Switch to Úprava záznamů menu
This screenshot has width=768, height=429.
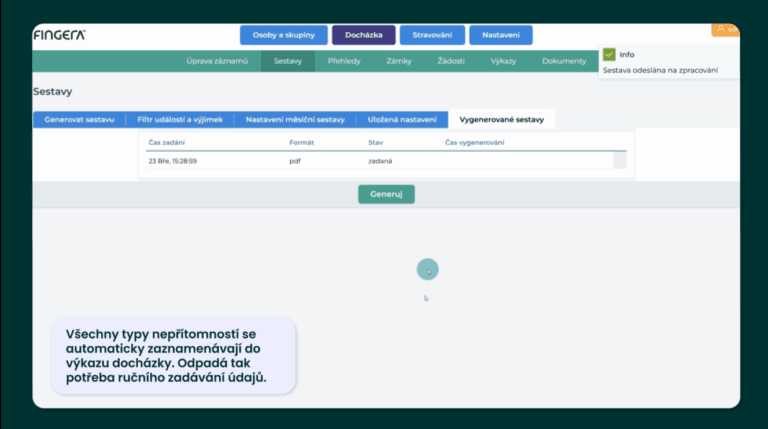[x=217, y=61]
